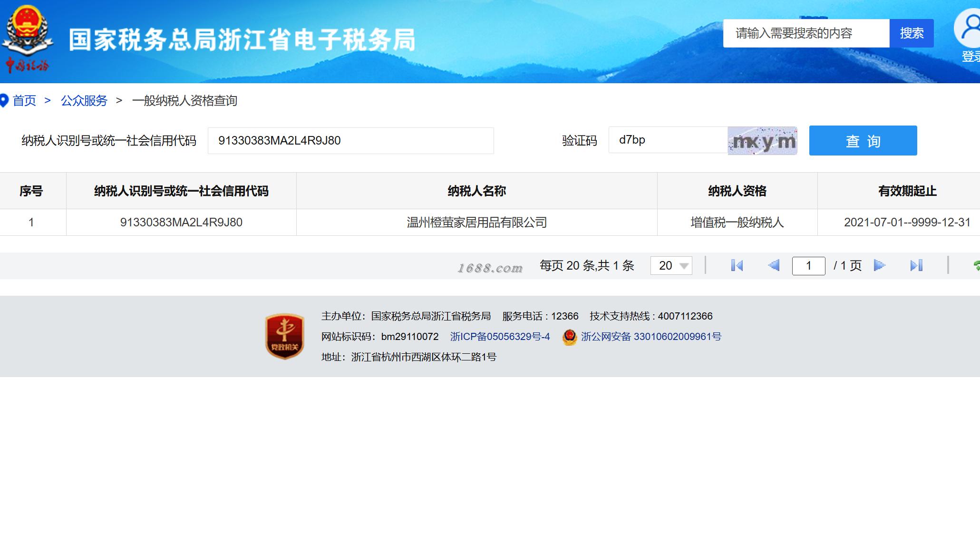980x534 pixels.
Task: Click the red party-government badge icon
Action: pyautogui.click(x=284, y=336)
